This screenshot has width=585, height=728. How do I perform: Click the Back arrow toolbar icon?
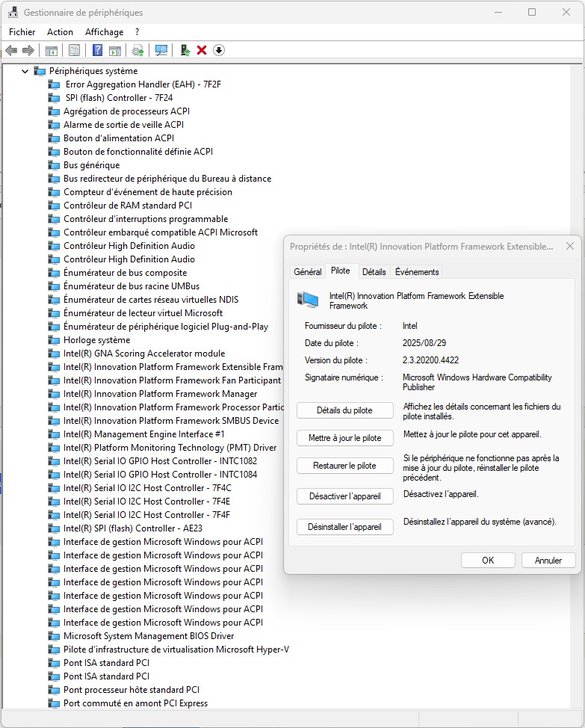click(x=10, y=50)
